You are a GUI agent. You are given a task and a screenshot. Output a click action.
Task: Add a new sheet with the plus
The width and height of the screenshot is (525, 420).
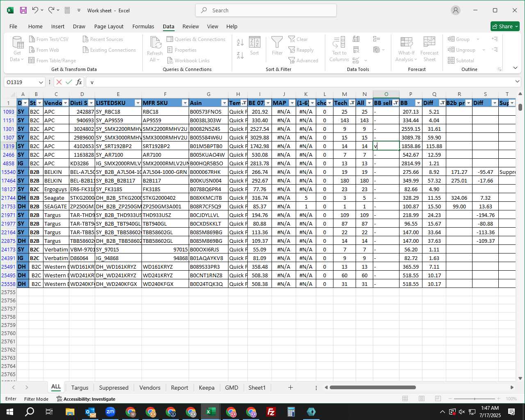(290, 387)
